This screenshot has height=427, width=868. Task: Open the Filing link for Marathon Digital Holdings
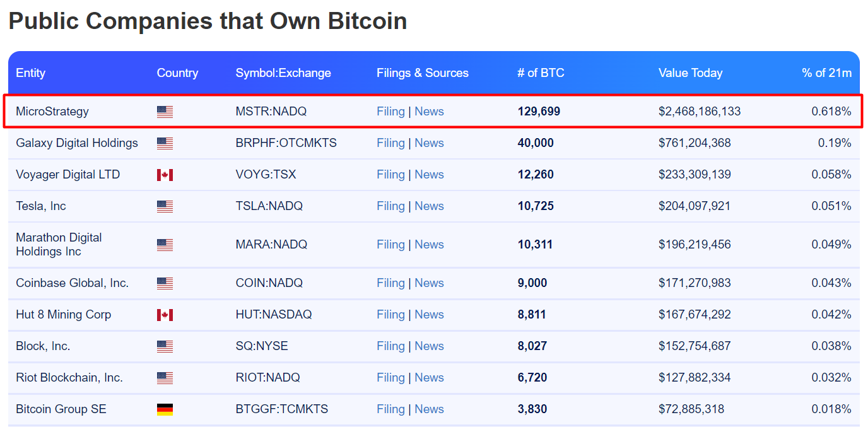[390, 245]
